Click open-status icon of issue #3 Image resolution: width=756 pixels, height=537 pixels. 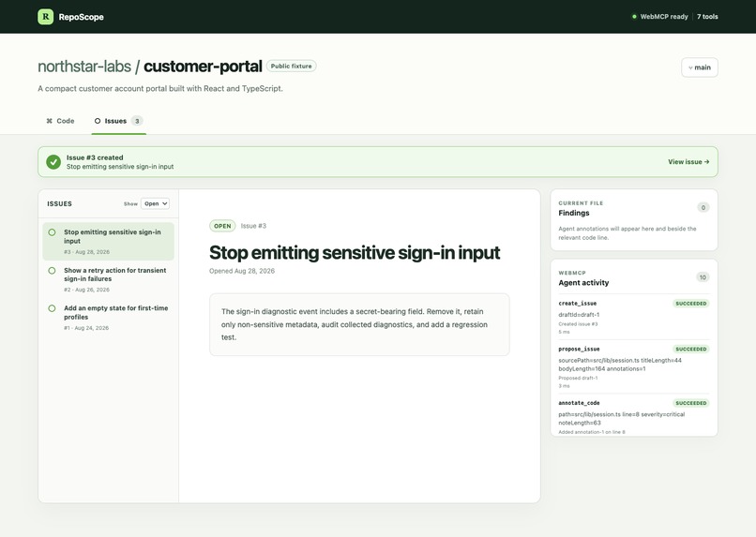coord(53,232)
